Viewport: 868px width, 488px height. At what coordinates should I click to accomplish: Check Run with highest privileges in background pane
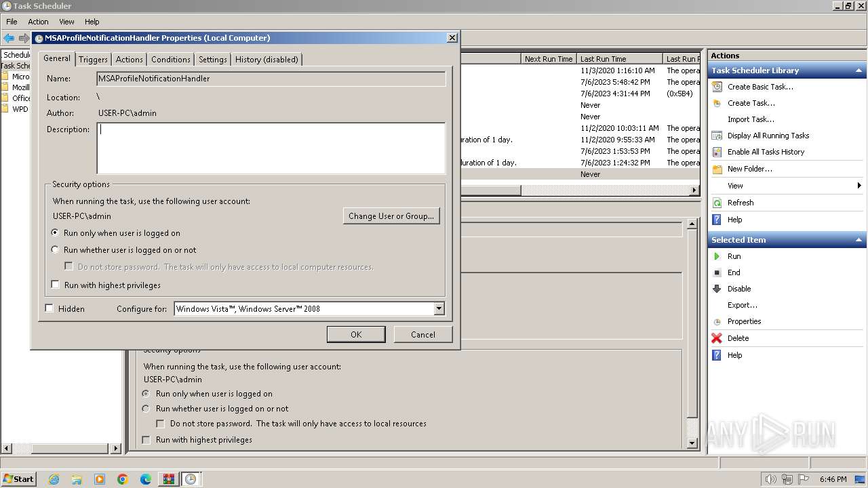coord(146,440)
